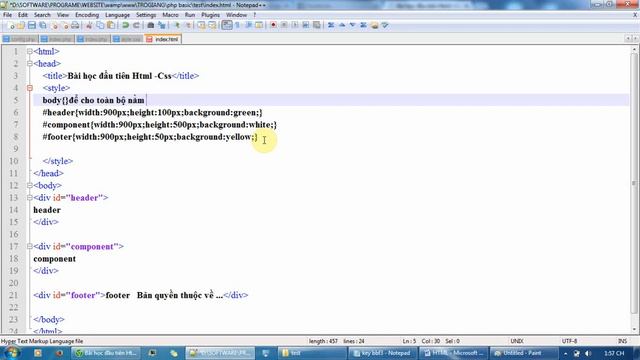The image size is (640, 360).
Task: Click the Close All toolbar icon
Action: tap(64, 25)
